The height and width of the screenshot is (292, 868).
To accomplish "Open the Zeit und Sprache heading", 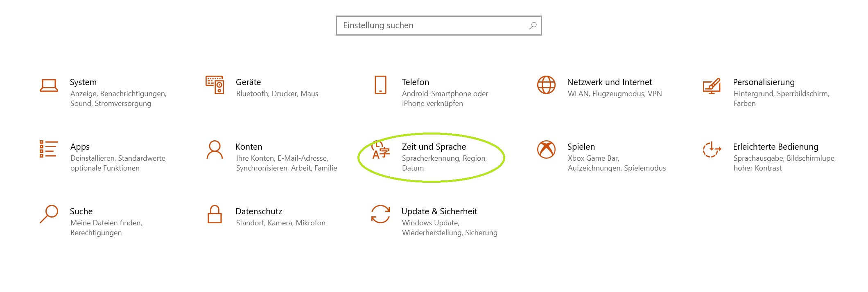I will tap(434, 147).
